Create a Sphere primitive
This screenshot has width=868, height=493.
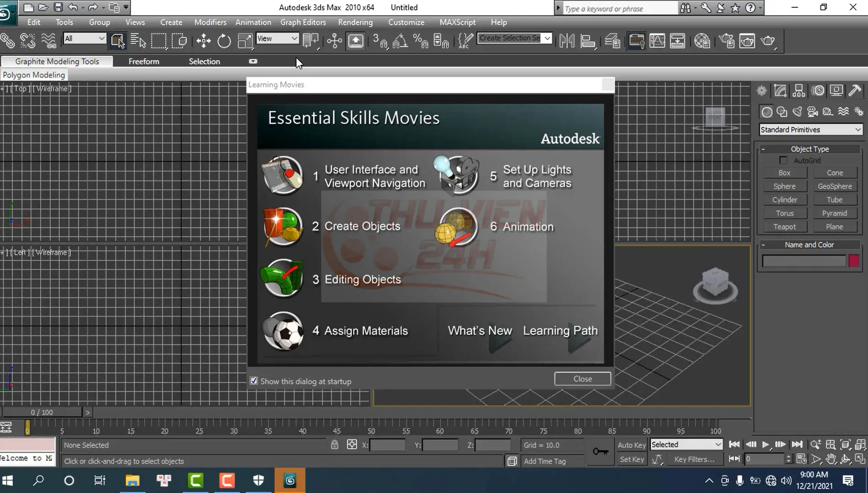coord(784,186)
